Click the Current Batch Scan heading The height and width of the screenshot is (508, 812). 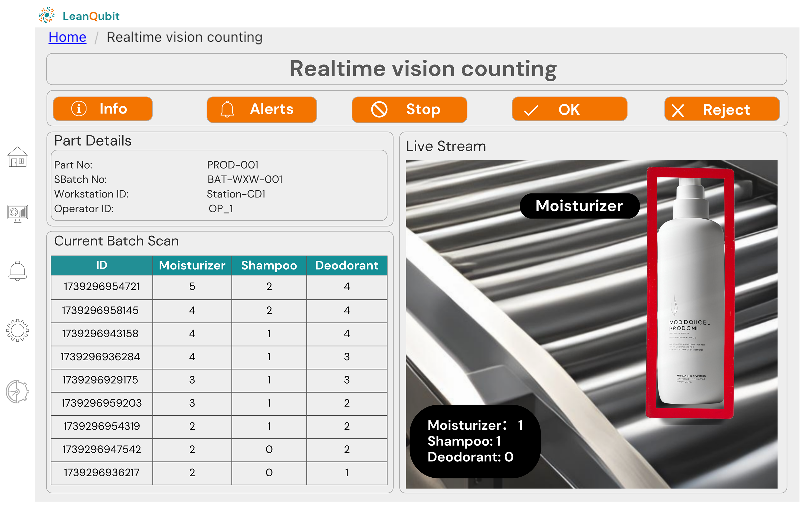pyautogui.click(x=116, y=241)
